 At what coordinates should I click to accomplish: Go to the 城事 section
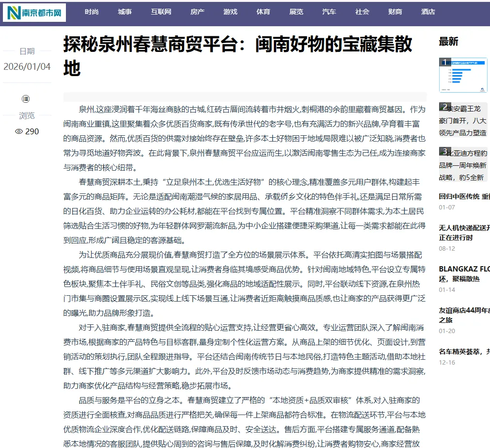(125, 12)
